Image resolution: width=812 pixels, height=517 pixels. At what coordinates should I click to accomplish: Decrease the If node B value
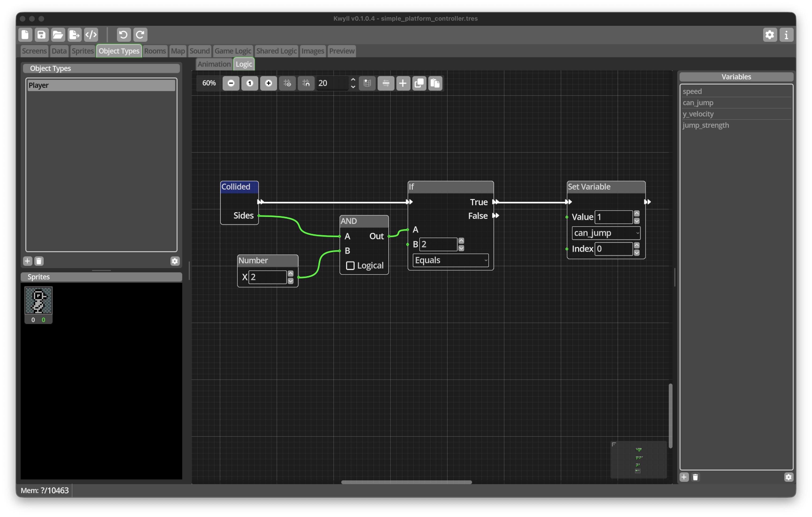461,248
